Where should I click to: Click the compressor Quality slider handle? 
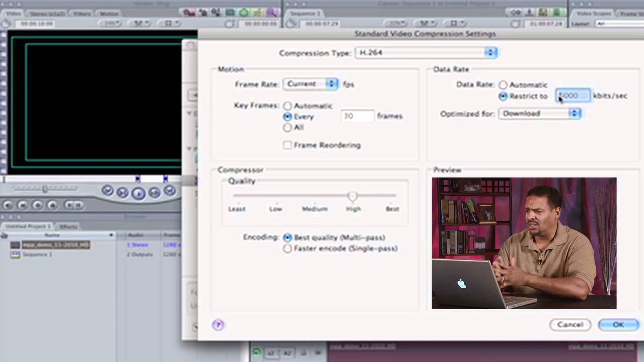pyautogui.click(x=352, y=196)
